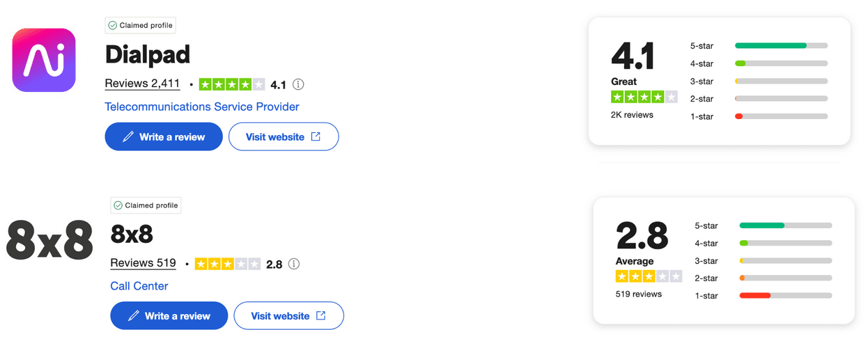Screen dimensions: 868x348
Task: Open the Call Center category link
Action: [139, 286]
